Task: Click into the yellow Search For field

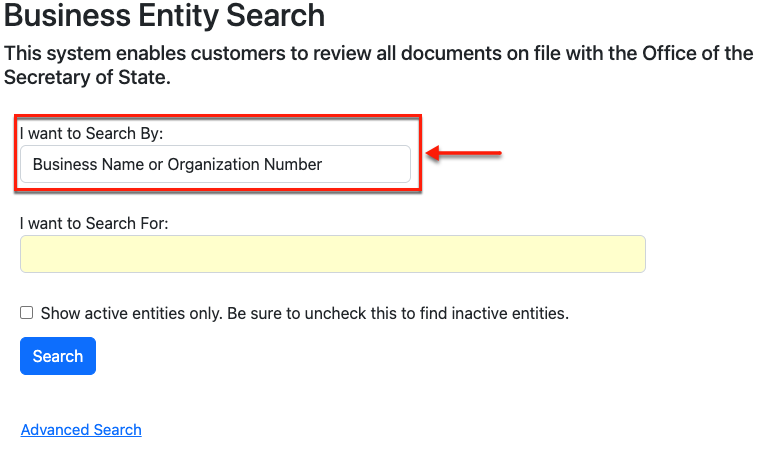Action: pos(332,254)
